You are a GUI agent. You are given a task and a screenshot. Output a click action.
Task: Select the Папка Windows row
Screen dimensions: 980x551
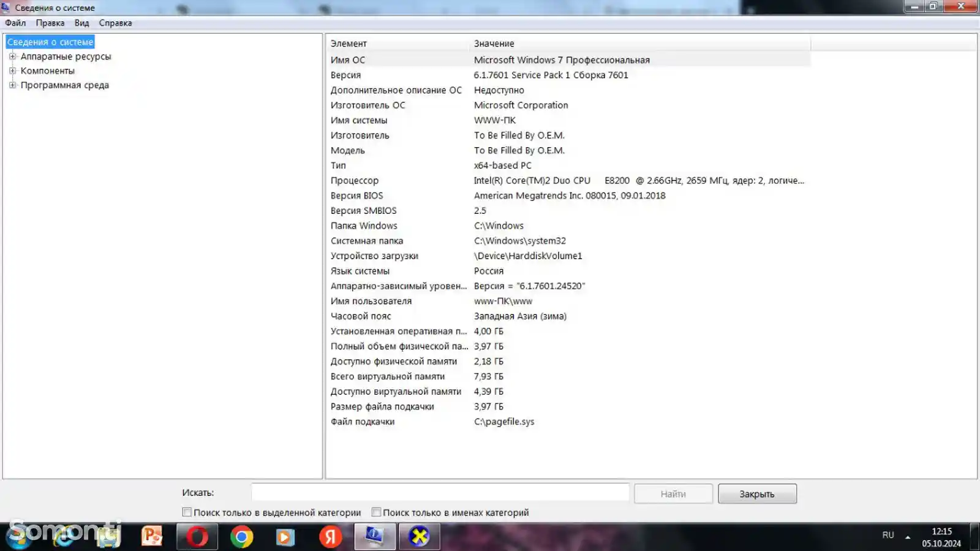click(x=568, y=226)
